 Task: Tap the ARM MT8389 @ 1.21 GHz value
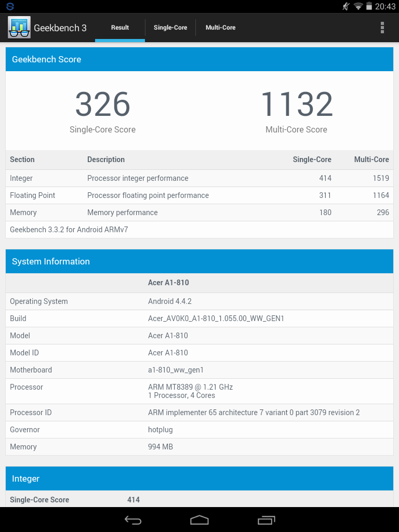(x=190, y=387)
